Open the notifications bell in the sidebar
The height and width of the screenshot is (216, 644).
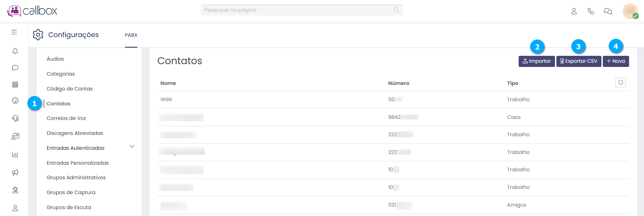pyautogui.click(x=15, y=51)
